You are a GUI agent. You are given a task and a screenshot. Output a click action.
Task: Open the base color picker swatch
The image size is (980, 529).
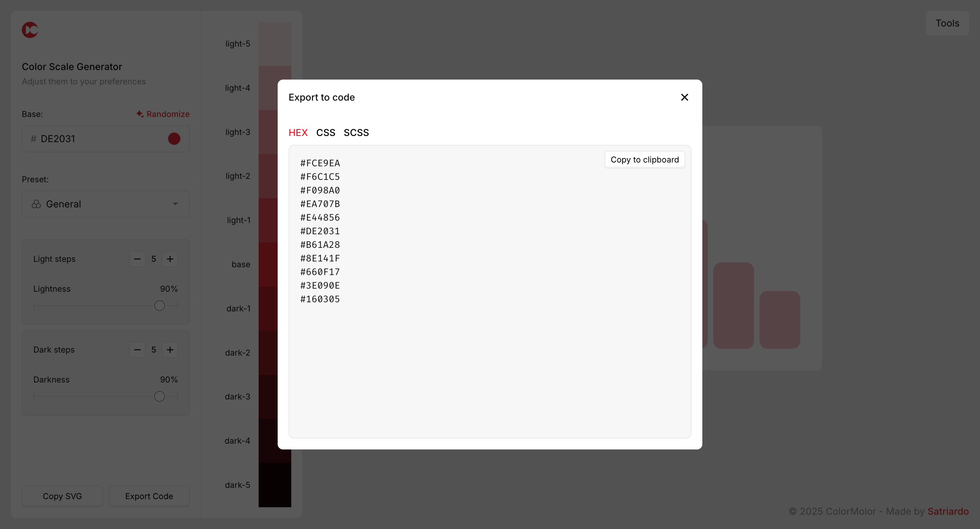pos(174,139)
